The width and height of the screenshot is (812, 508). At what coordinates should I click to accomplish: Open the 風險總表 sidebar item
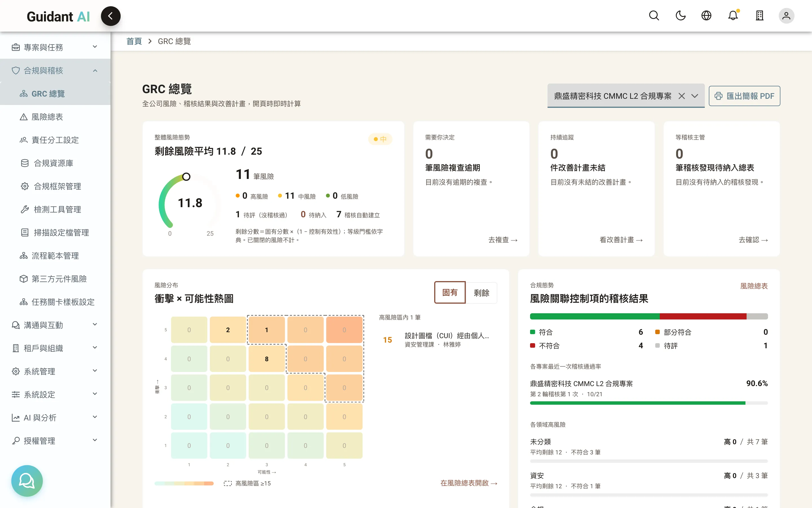point(55,117)
